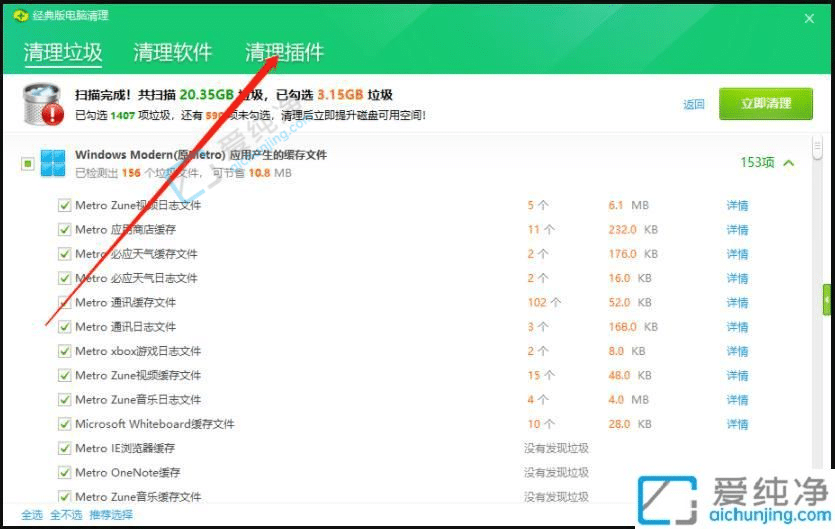This screenshot has height=529, width=835.
Task: Uncheck Metro Zune视频日志文件 checkbox
Action: point(64,205)
